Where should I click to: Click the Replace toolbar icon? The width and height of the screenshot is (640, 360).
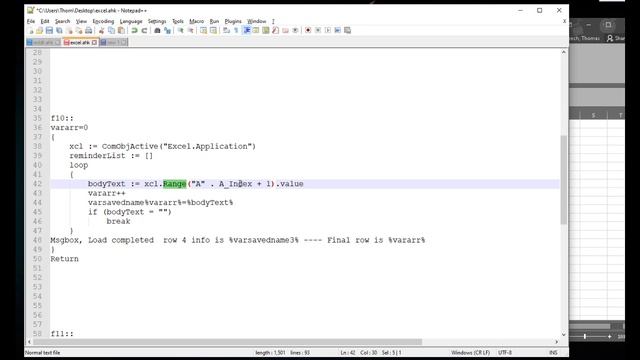click(x=167, y=31)
